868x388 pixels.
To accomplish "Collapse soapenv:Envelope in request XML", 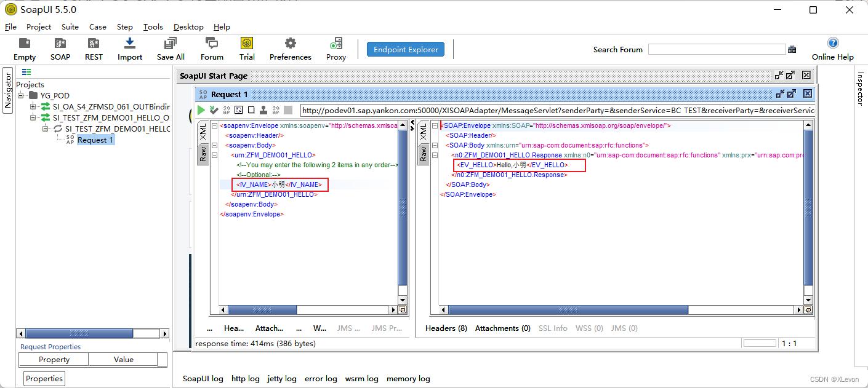I will (x=214, y=125).
